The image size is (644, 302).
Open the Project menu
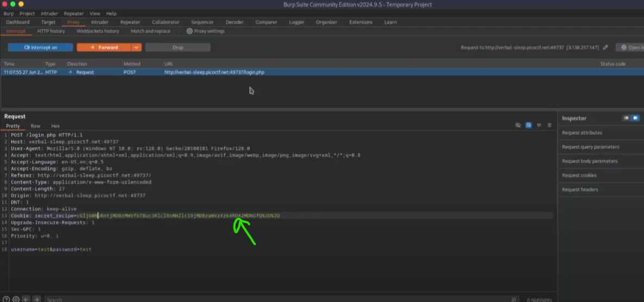click(x=27, y=14)
